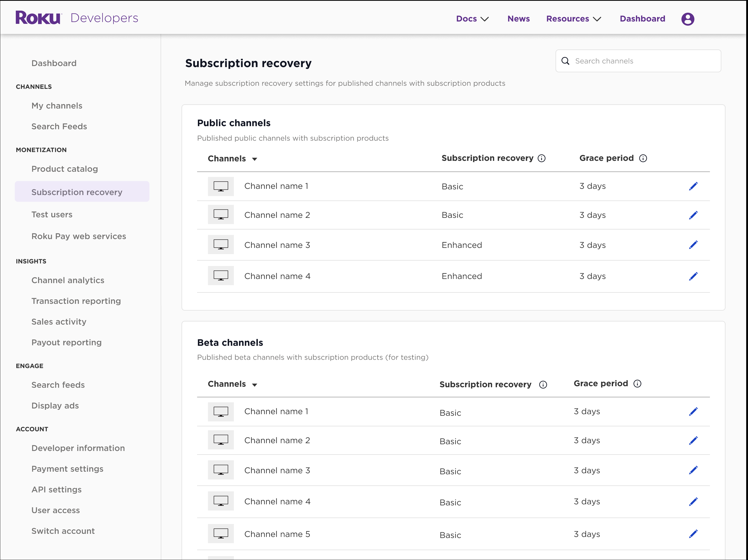Open the user account profile icon

(x=687, y=19)
